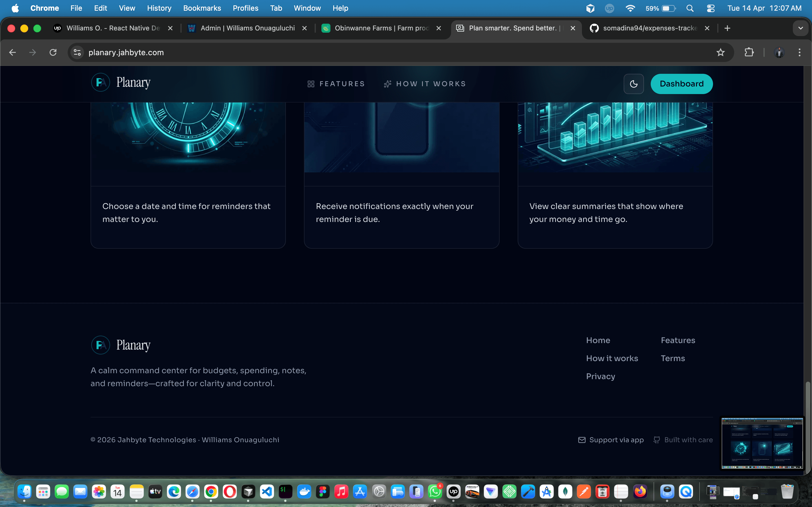Image resolution: width=812 pixels, height=507 pixels.
Task: Click the Planary logo in the navbar
Action: click(x=121, y=82)
